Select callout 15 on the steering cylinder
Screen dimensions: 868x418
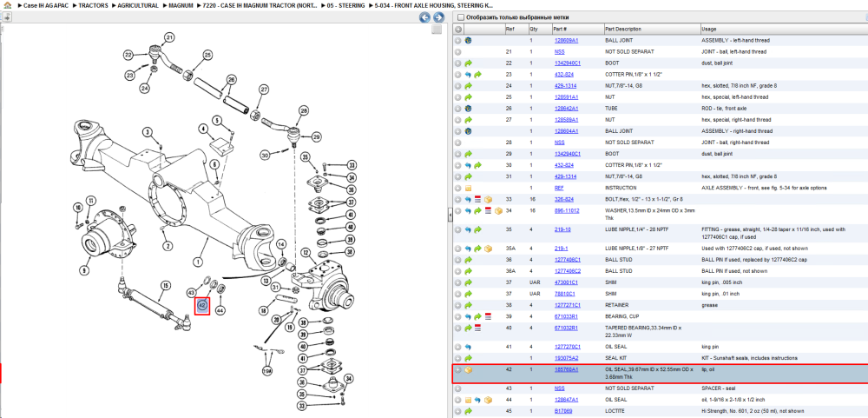(164, 286)
